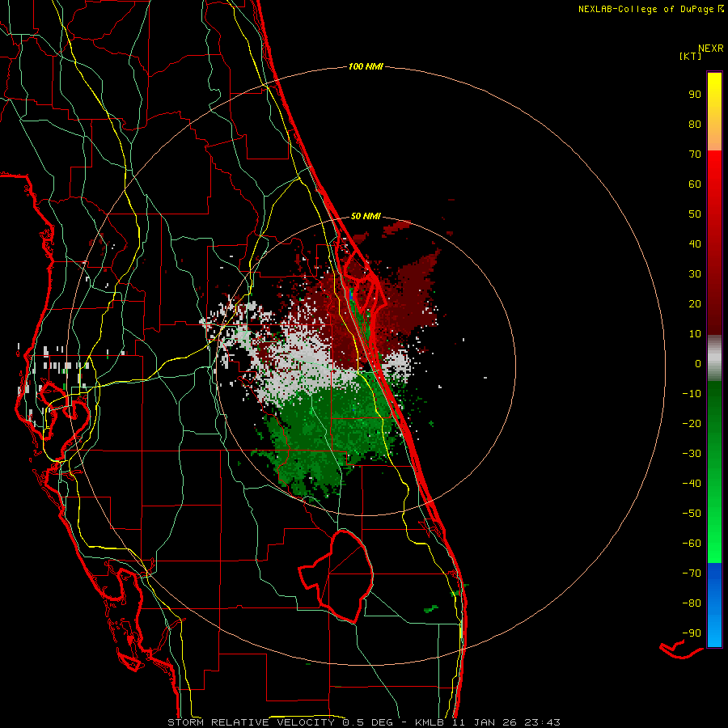This screenshot has width=728, height=728.
Task: Click the 30 value on the velocity scale
Action: pos(695,274)
